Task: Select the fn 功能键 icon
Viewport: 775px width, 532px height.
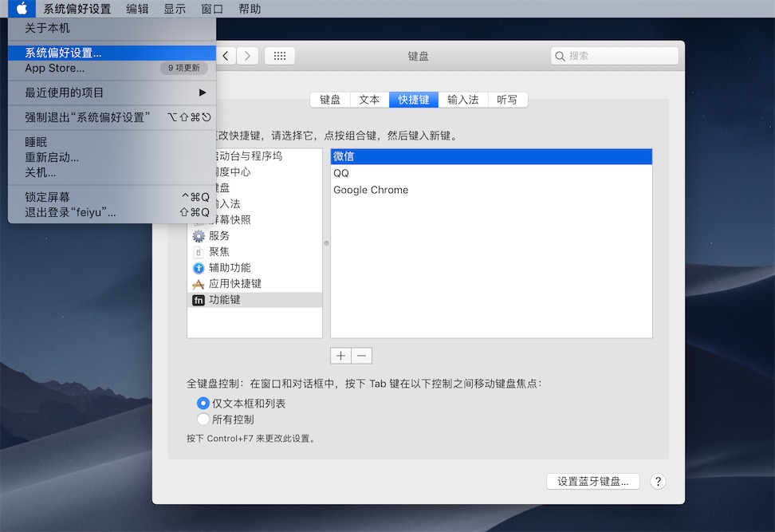Action: [199, 300]
